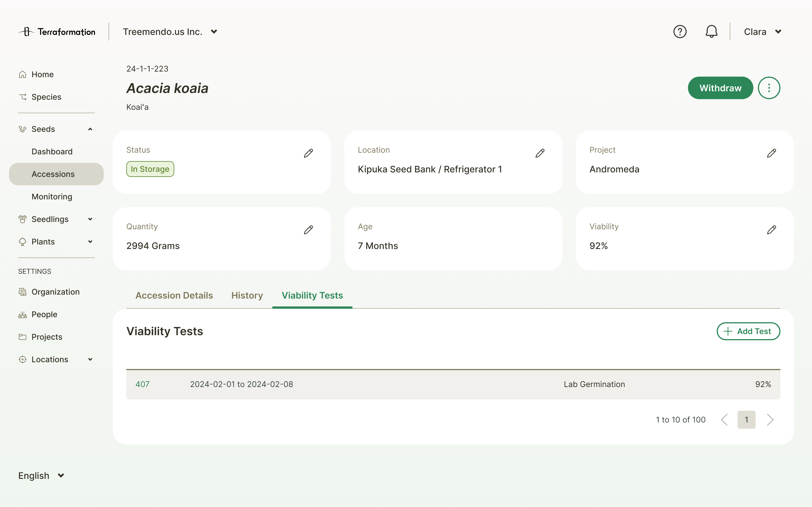
Task: Open the notifications bell
Action: (x=711, y=31)
